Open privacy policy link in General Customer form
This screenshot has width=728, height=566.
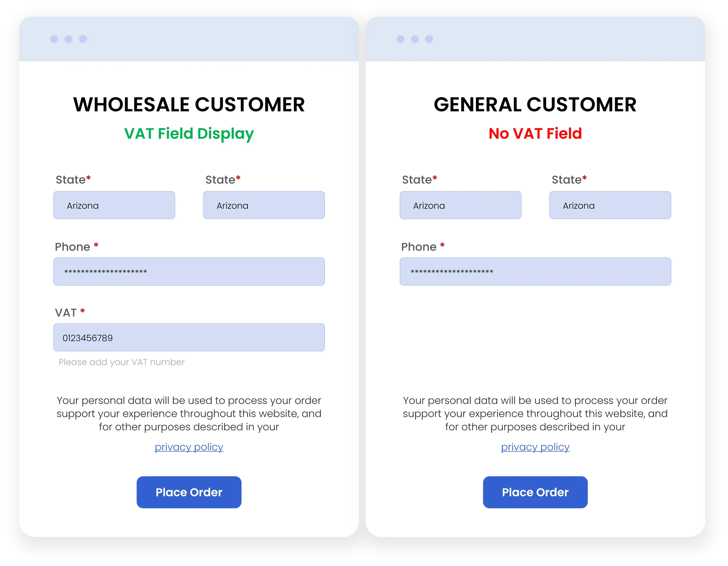click(x=535, y=447)
